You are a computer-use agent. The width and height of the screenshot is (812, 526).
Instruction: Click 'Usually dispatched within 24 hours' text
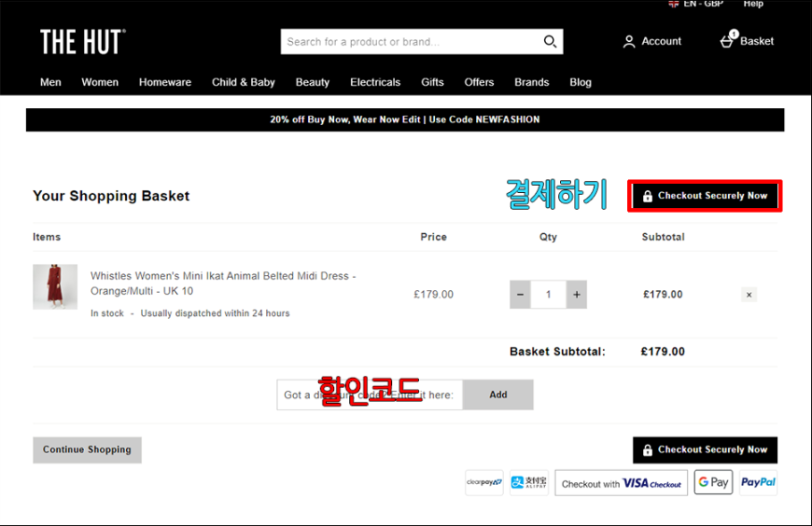pyautogui.click(x=215, y=313)
